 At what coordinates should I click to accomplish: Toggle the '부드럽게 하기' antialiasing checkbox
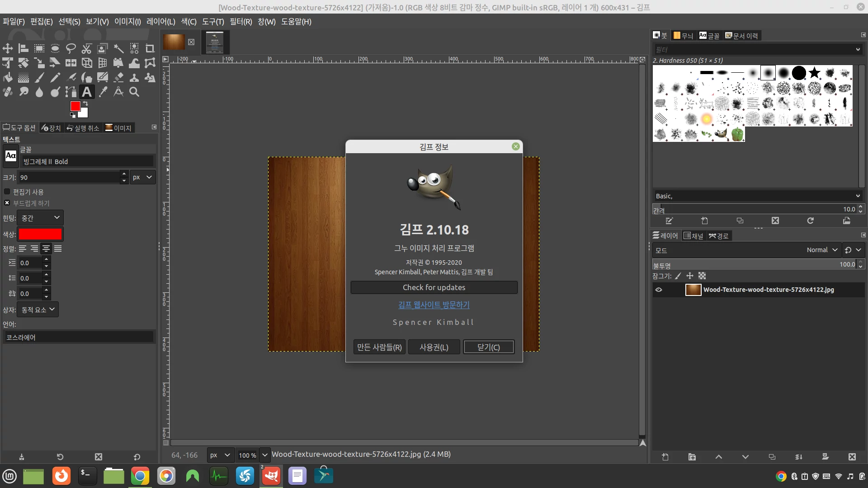[x=7, y=203]
